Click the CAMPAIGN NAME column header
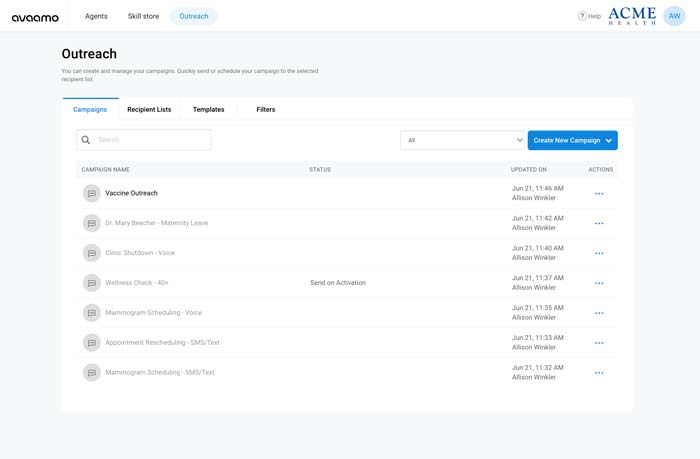700x459 pixels. (x=105, y=170)
